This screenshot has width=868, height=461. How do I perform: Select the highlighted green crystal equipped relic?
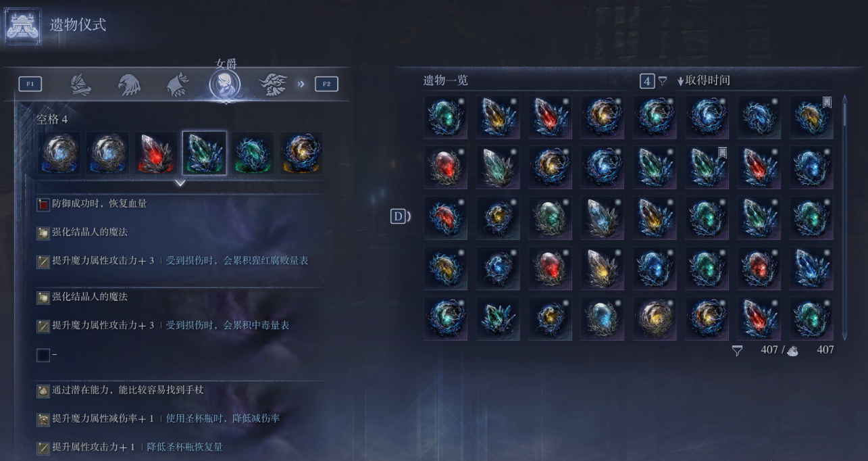[x=205, y=153]
